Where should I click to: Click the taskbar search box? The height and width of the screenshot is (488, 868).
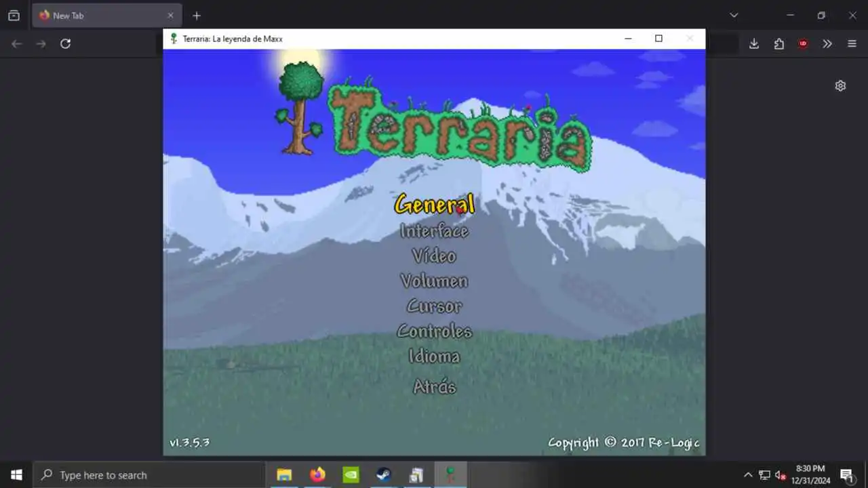149,475
